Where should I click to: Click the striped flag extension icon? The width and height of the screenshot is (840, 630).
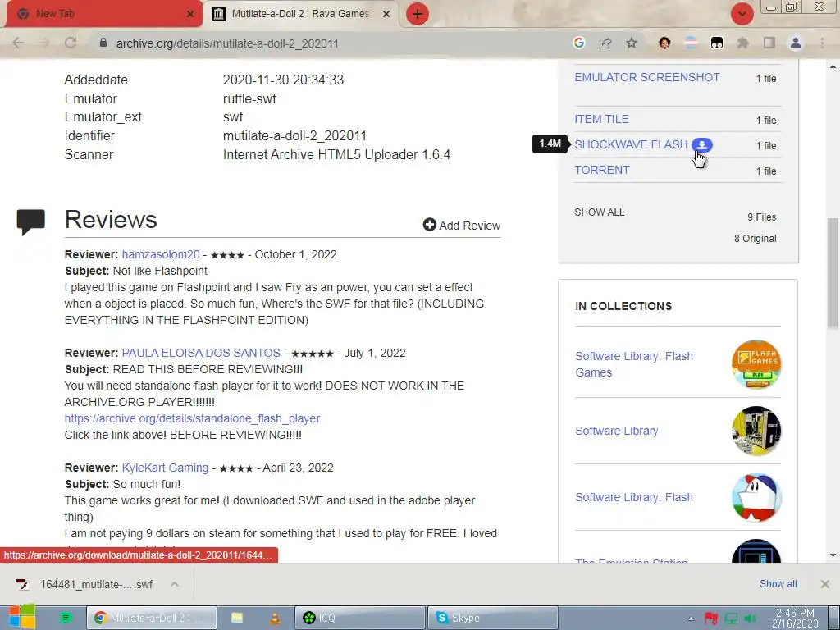click(x=691, y=43)
